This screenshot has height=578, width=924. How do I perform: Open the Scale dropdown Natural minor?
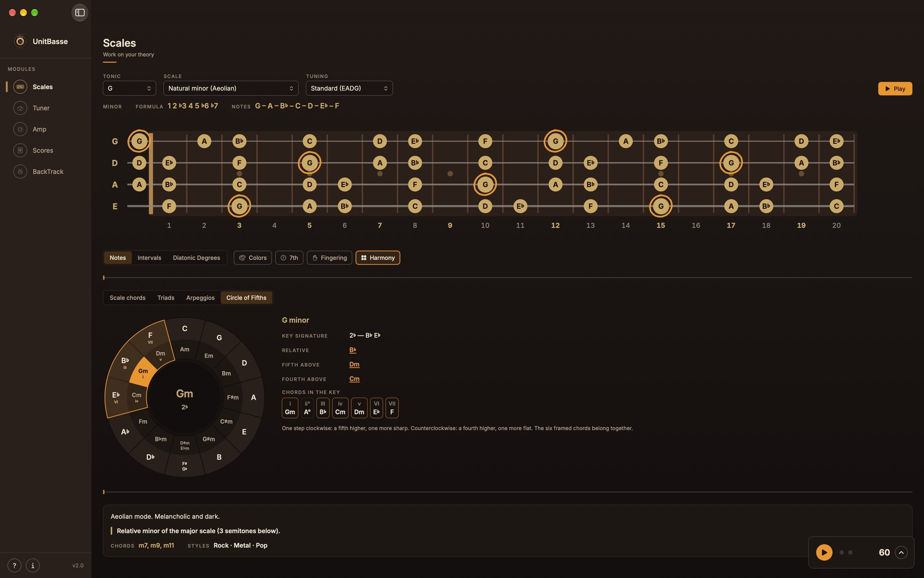pos(231,88)
